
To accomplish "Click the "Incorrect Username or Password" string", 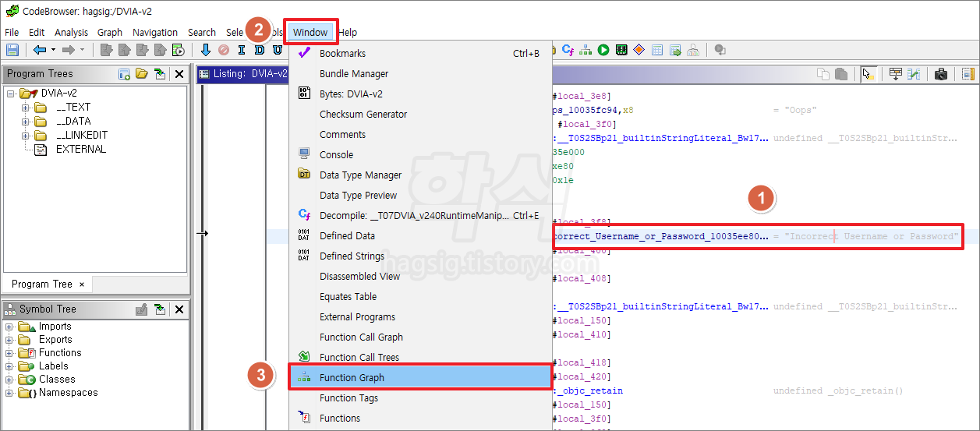I will pyautogui.click(x=872, y=236).
